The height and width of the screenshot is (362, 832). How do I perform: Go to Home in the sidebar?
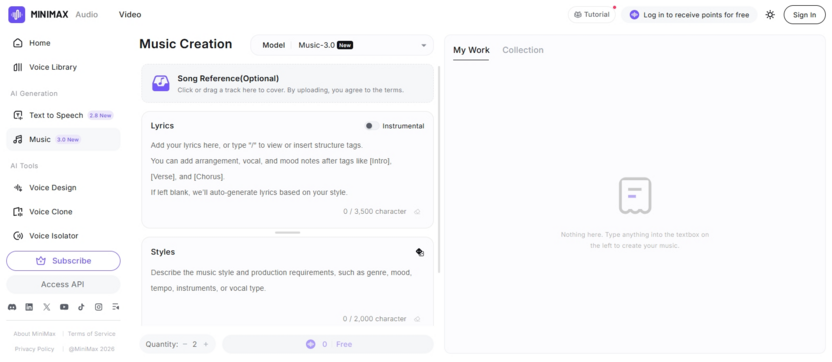pos(63,43)
